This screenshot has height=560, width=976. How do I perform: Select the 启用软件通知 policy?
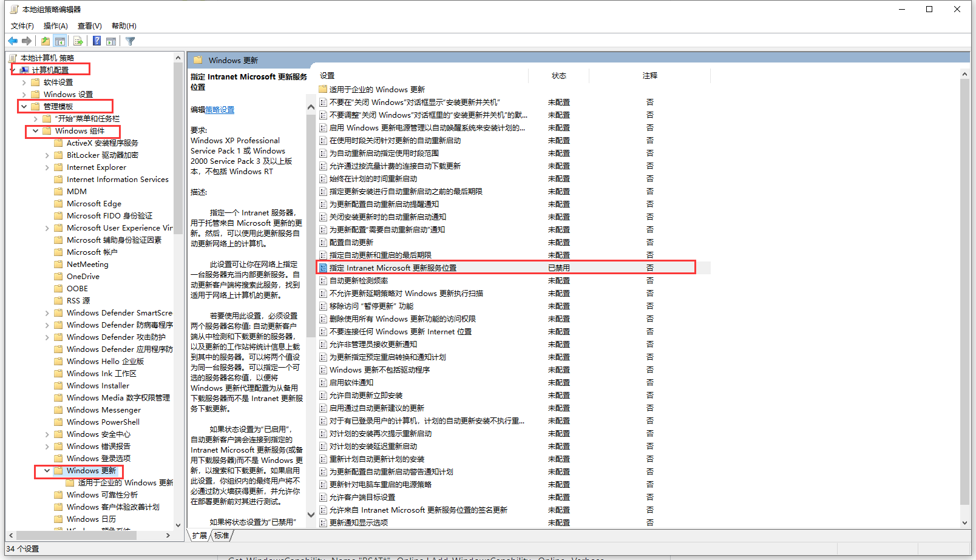[351, 383]
